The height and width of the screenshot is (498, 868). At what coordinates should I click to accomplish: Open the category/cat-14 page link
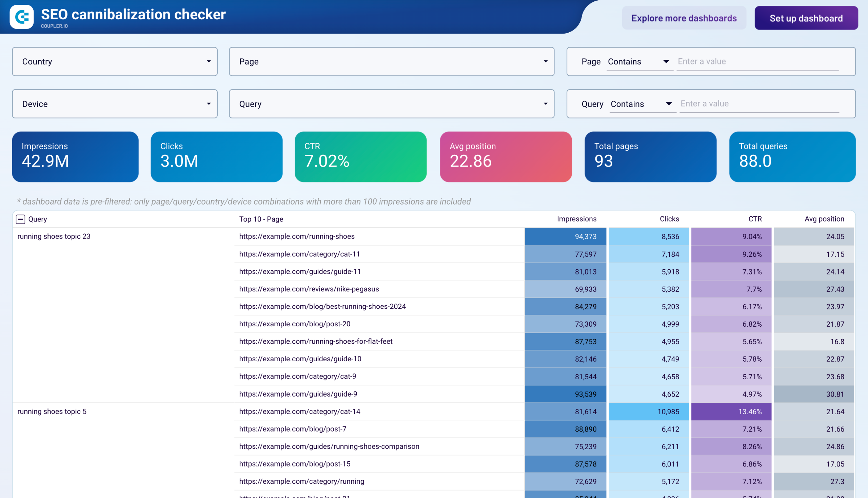299,411
